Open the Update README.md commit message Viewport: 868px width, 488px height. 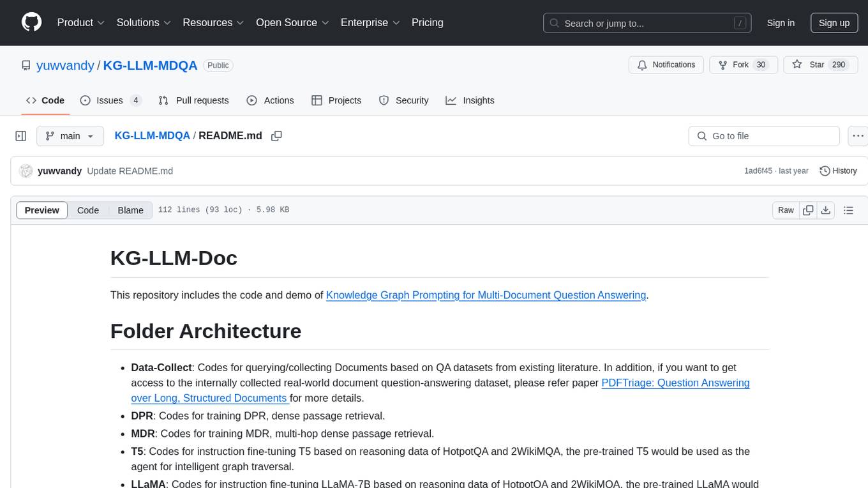coord(130,171)
